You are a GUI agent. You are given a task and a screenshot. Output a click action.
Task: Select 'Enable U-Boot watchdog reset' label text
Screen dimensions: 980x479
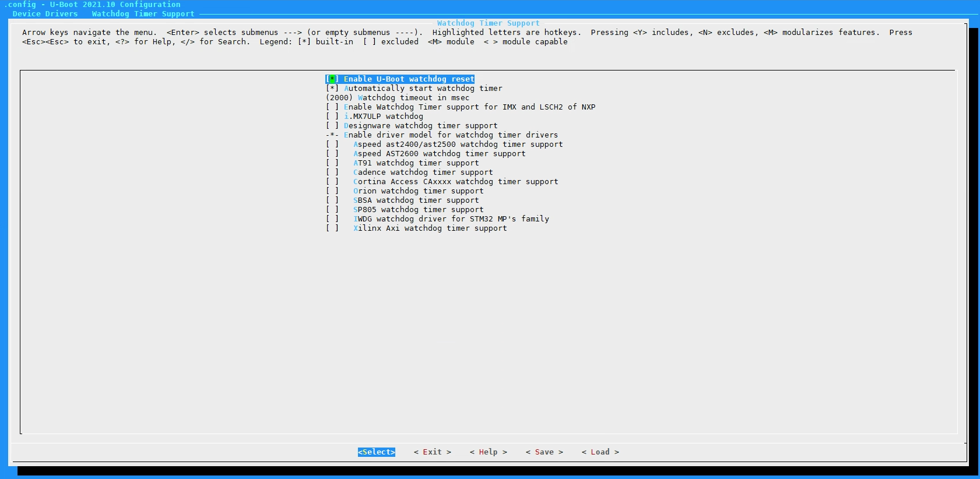tap(409, 79)
